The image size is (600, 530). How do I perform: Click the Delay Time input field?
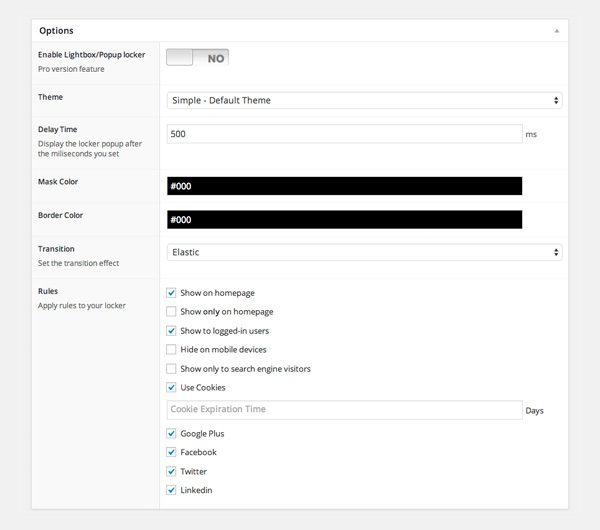pyautogui.click(x=344, y=133)
